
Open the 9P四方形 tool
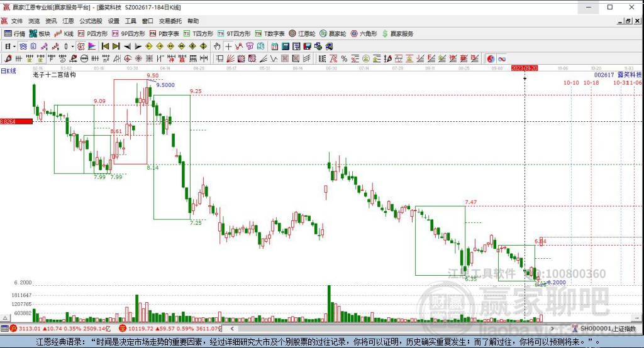coord(128,34)
